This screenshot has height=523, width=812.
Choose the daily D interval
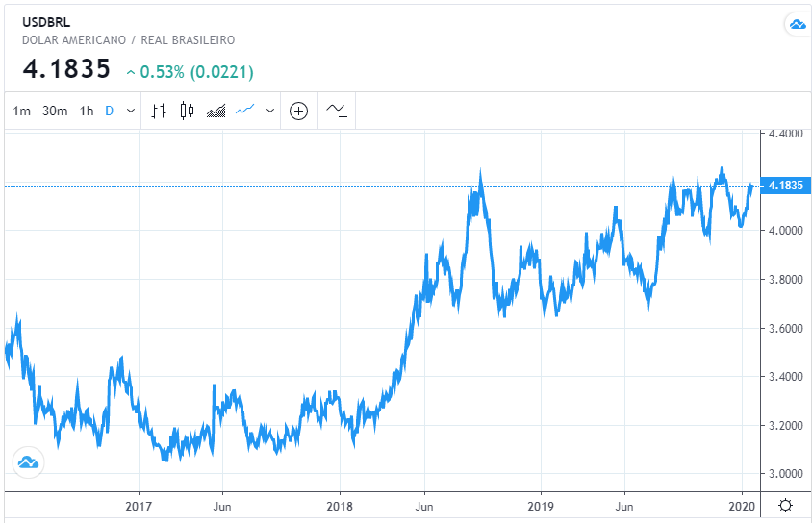109,111
